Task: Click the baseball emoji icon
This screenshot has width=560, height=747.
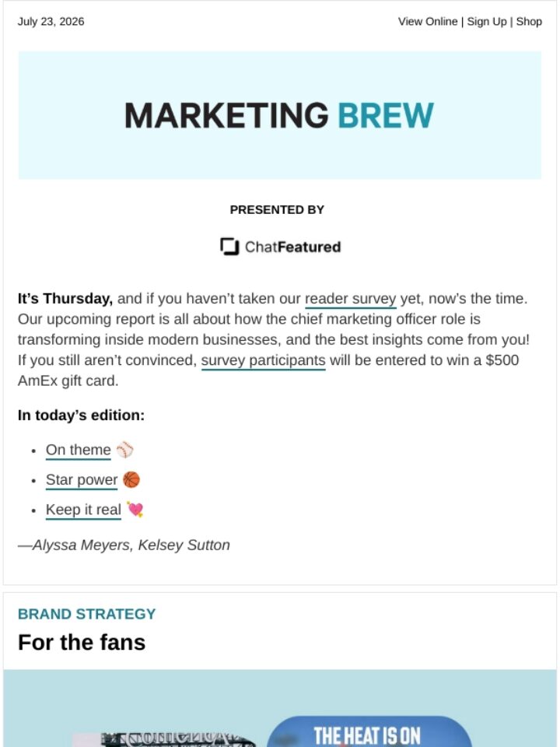Action: [x=124, y=450]
